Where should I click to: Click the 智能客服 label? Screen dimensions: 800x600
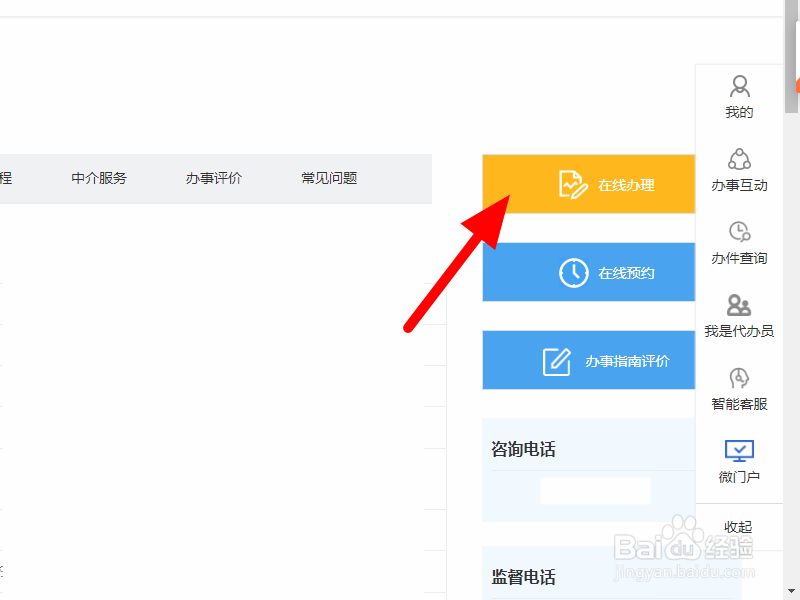click(x=739, y=404)
